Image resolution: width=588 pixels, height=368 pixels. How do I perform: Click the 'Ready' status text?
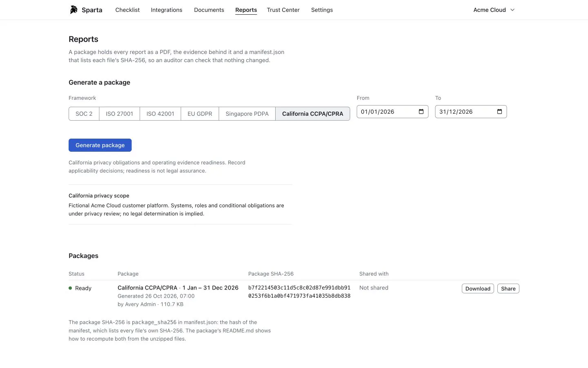[x=83, y=288]
